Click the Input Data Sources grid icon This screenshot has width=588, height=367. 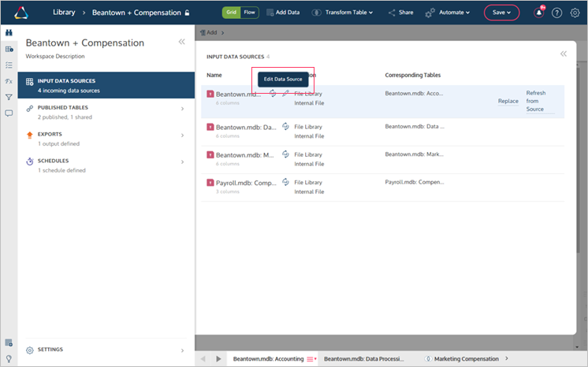tap(30, 82)
